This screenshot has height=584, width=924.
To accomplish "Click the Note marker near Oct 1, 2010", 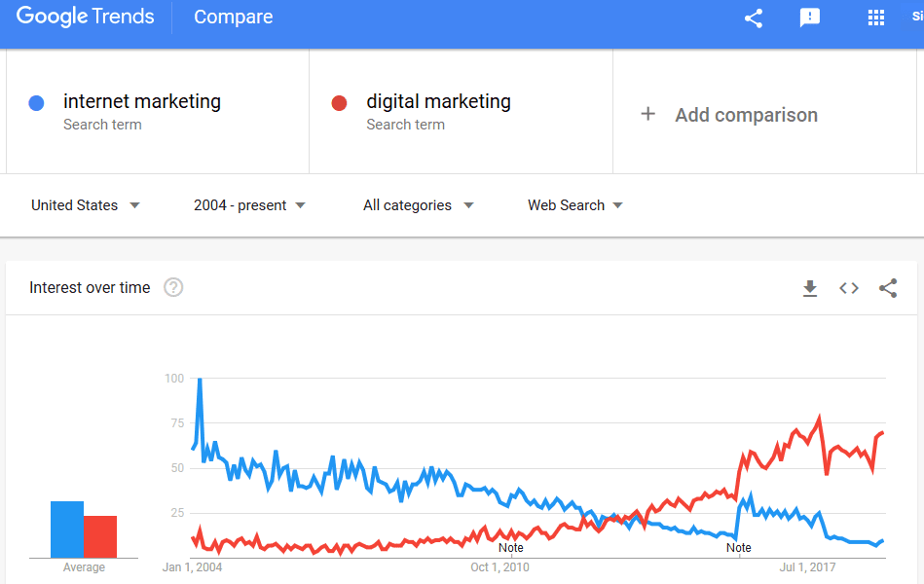I will pos(511,548).
